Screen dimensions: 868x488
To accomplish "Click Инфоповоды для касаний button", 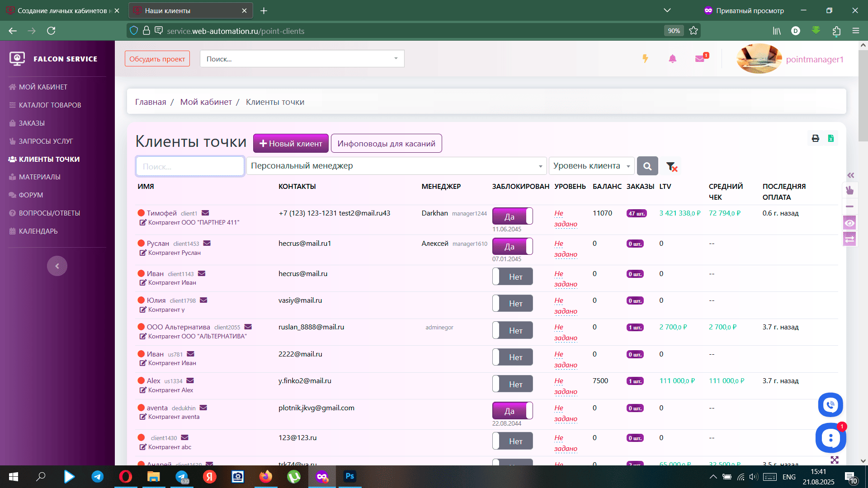I will click(386, 143).
